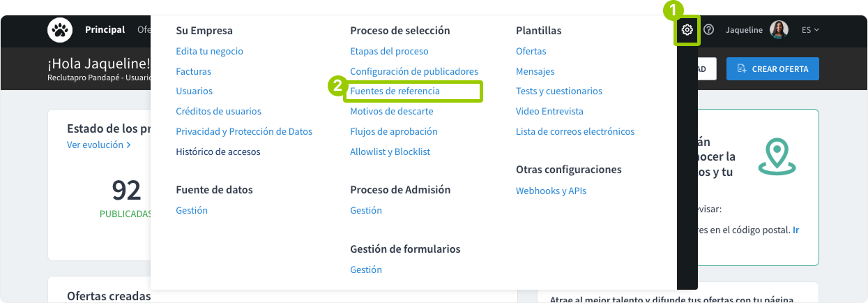The image size is (868, 303).
Task: Click the Pandapé paw logo
Action: click(60, 30)
